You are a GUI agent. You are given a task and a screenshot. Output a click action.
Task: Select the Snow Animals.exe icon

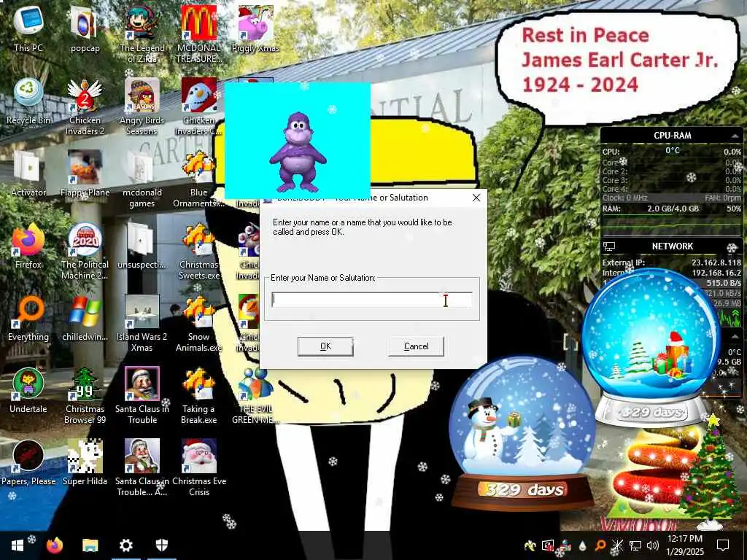[198, 324]
